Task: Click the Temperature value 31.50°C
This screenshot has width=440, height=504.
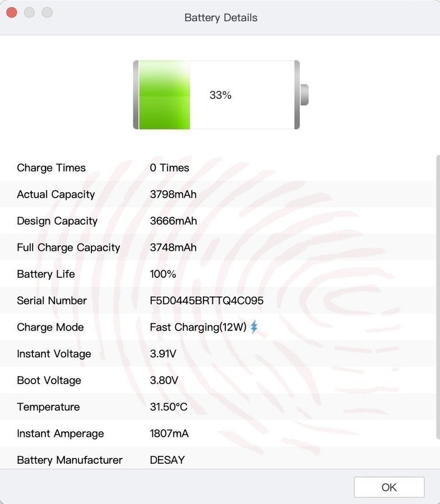Action: click(169, 407)
